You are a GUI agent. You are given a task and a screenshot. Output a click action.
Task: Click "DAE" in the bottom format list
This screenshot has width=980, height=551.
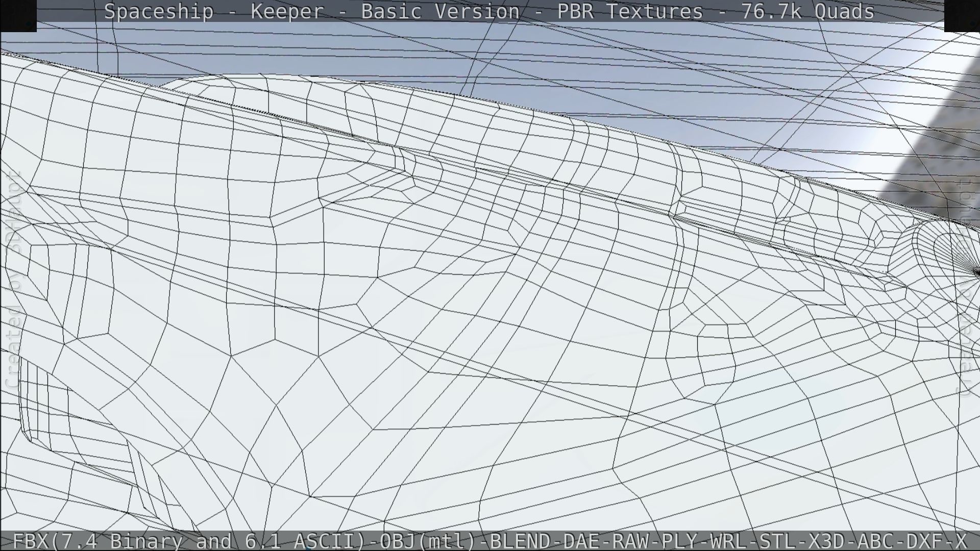point(581,541)
